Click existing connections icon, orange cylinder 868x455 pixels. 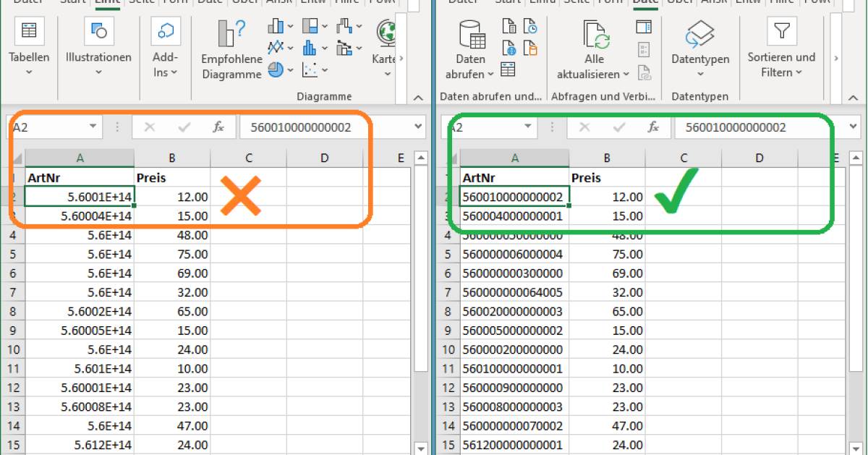coord(530,48)
